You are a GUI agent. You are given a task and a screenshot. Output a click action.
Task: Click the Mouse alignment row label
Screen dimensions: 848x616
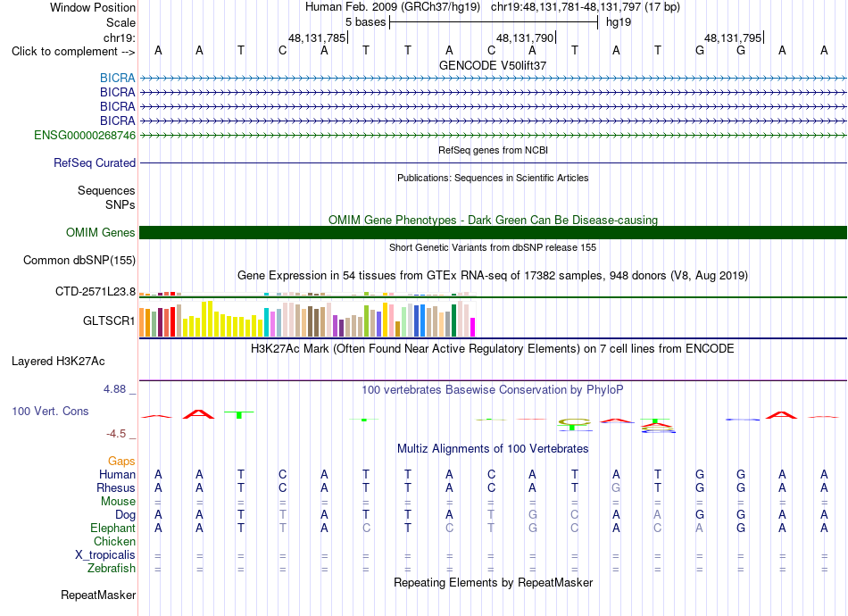(118, 502)
